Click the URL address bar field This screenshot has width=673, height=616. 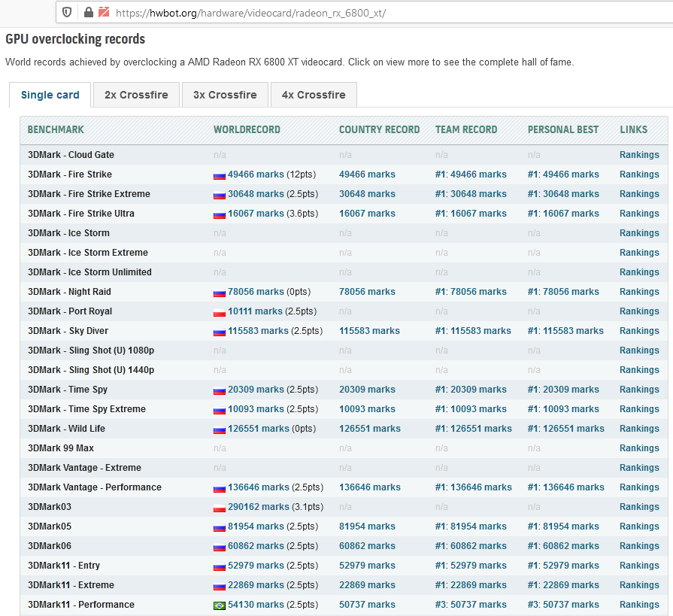365,13
